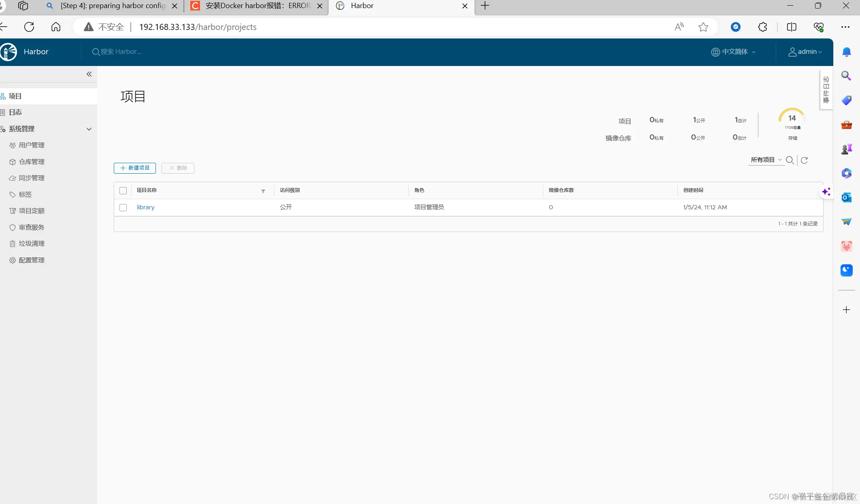Open browser extensions puzzle icon

(x=762, y=27)
